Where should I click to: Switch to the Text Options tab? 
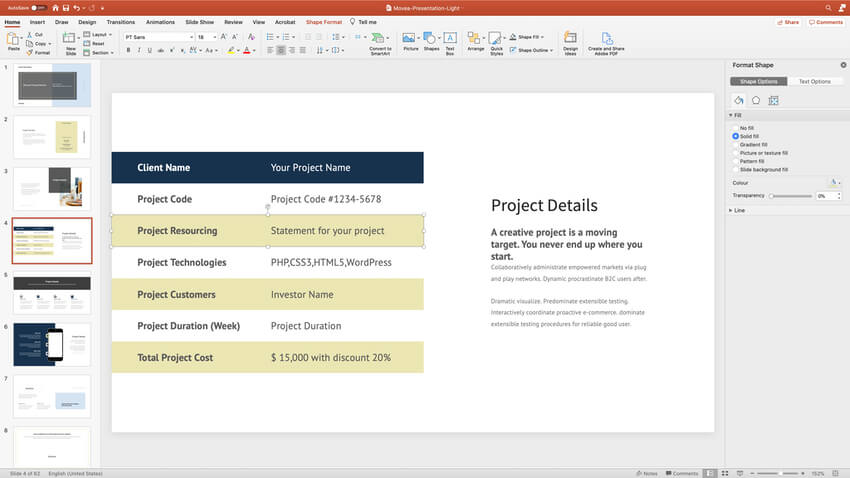coord(814,81)
